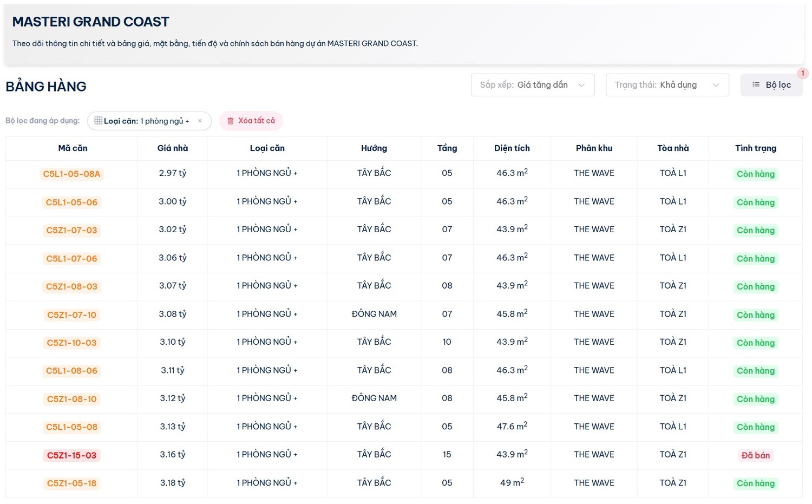Select the sold unit C5Z1-15-03
Image resolution: width=812 pixels, height=504 pixels.
(x=72, y=455)
